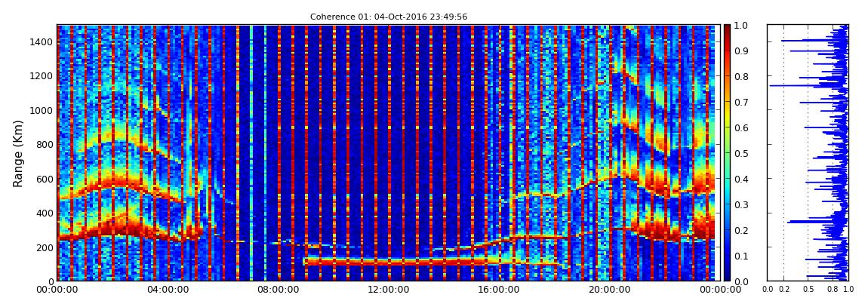Click the 04:00:00 time axis label
The image size is (868, 307).
pos(167,290)
